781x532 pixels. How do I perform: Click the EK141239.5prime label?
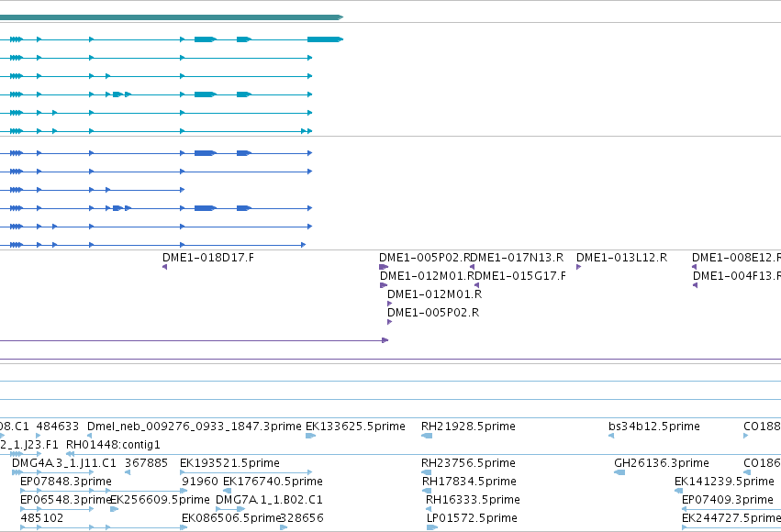point(724,482)
